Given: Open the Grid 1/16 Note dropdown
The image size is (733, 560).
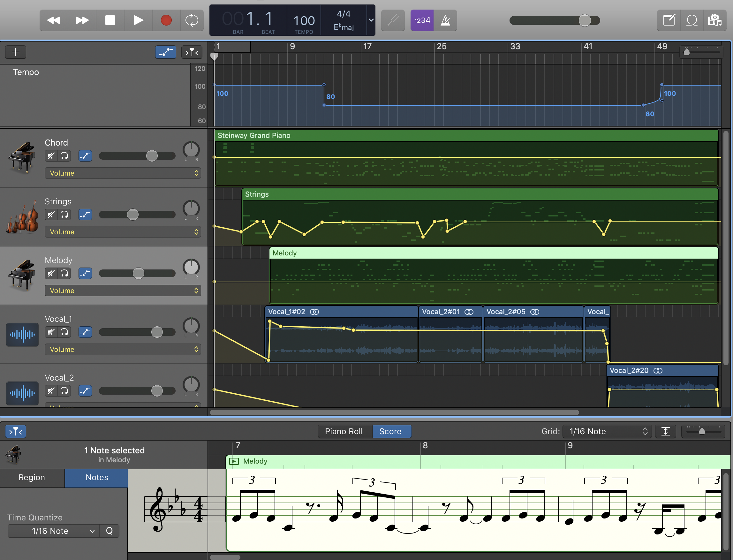Looking at the screenshot, I should pyautogui.click(x=607, y=431).
